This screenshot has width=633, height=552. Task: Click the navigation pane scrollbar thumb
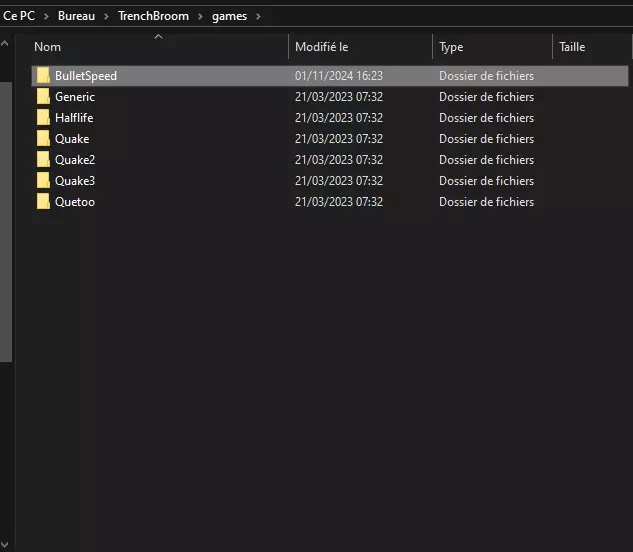[6, 222]
